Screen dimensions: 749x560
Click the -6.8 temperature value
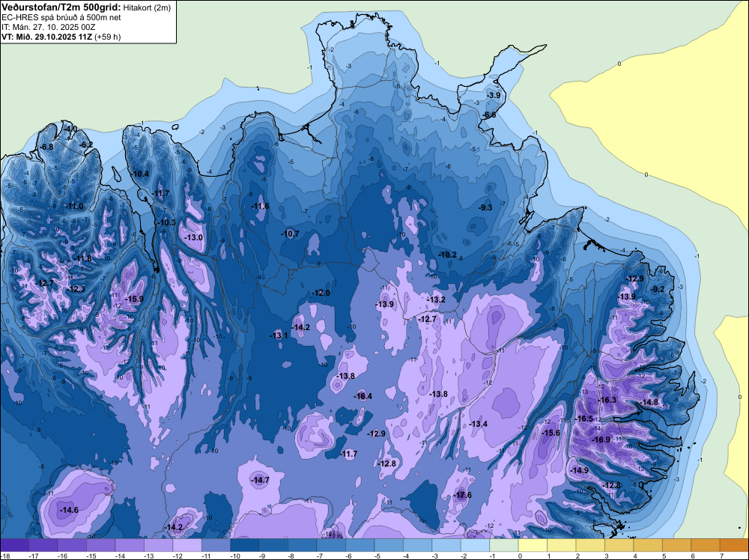46,147
